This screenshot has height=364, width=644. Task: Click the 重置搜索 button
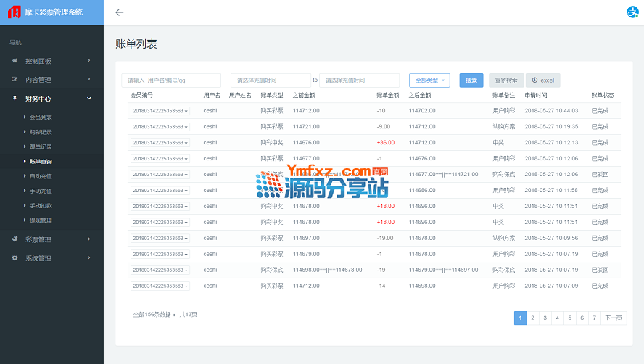[505, 80]
